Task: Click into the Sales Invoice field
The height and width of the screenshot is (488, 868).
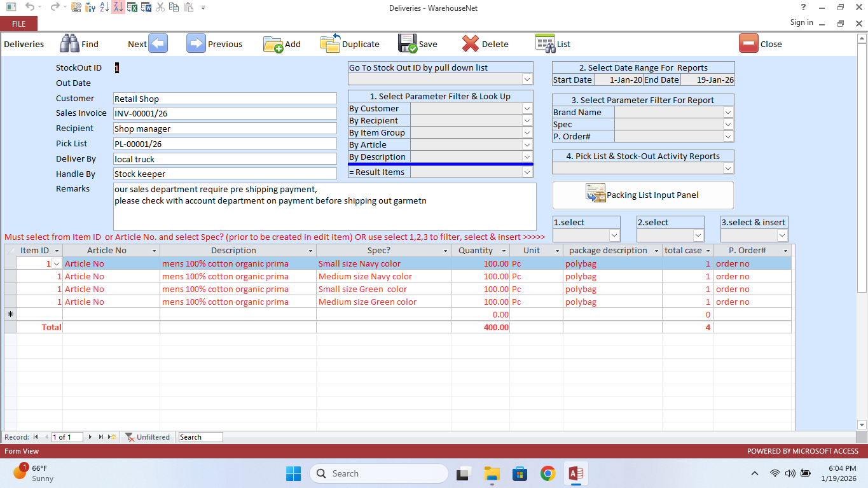Action: pos(224,113)
